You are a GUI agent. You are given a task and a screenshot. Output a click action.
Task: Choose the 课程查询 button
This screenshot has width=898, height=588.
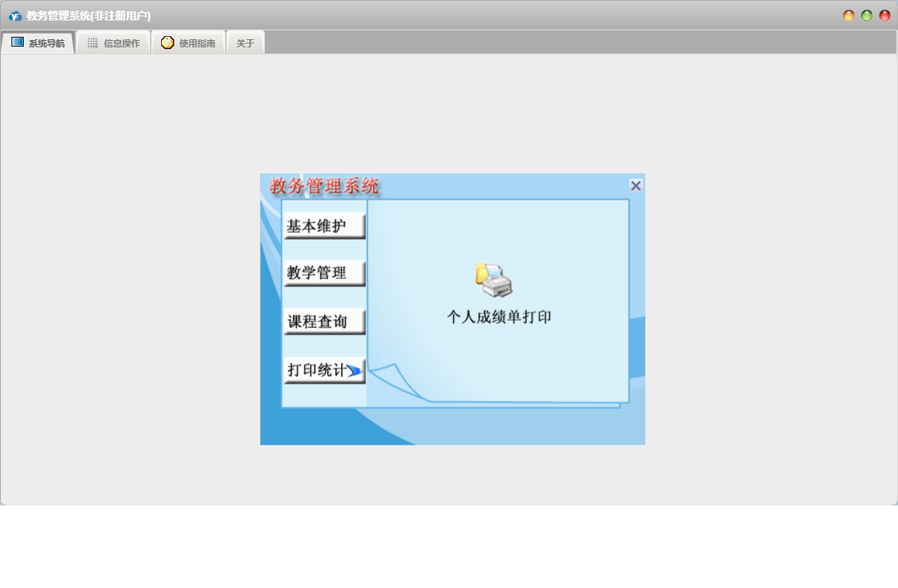[324, 321]
